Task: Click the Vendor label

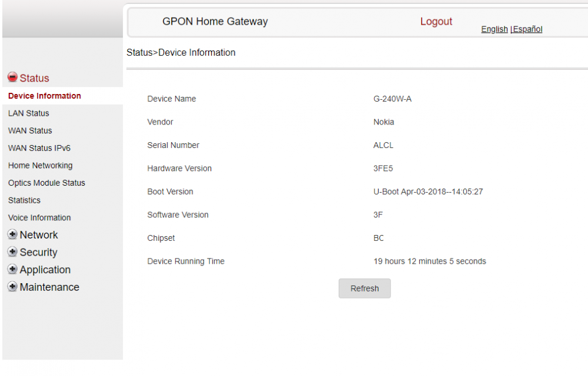Action: (160, 122)
